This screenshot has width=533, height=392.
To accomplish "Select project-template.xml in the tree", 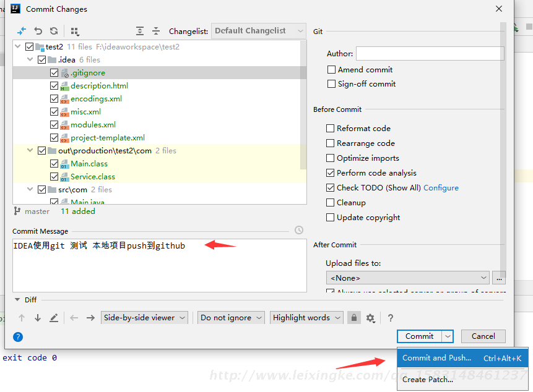I will tap(108, 137).
